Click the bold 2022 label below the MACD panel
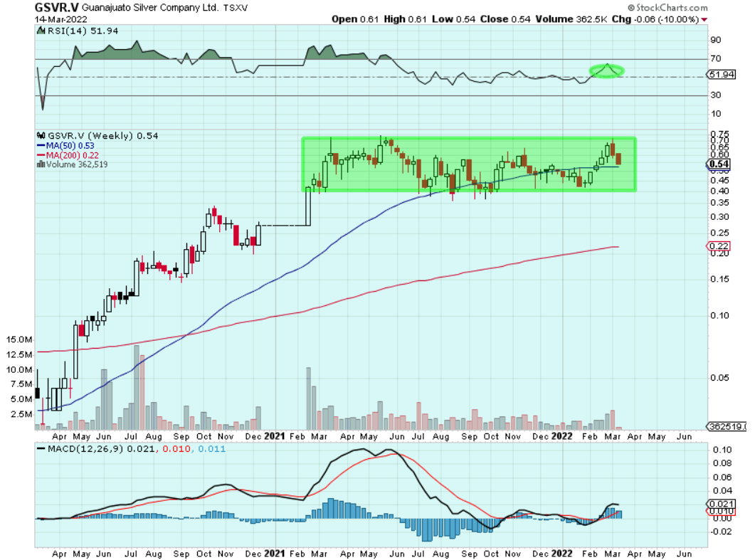The image size is (755, 560). coord(561,554)
